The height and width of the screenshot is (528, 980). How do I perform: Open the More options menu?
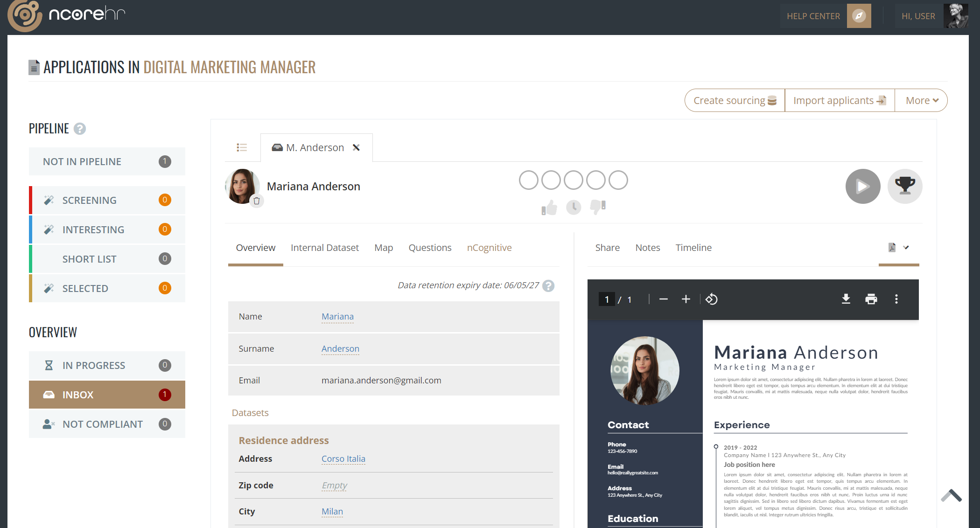pos(921,100)
